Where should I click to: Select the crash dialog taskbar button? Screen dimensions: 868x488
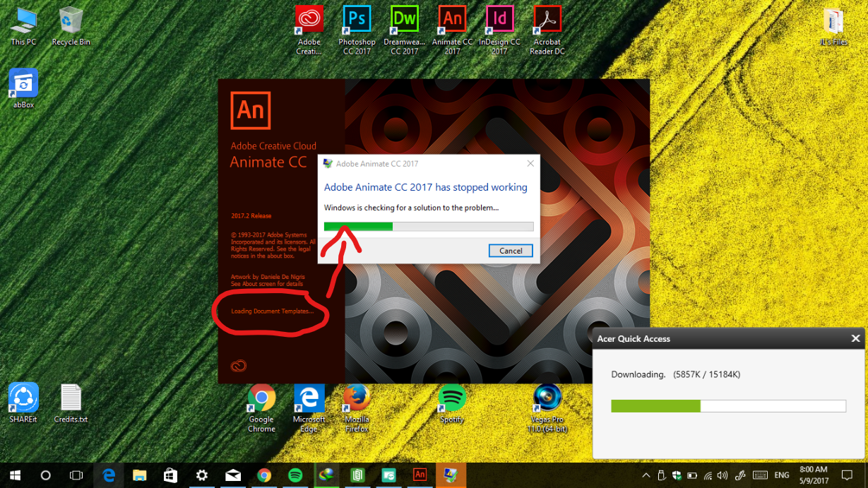[x=451, y=475]
